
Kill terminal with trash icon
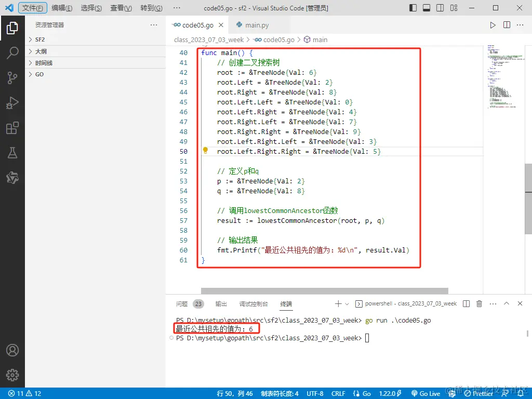(x=479, y=303)
